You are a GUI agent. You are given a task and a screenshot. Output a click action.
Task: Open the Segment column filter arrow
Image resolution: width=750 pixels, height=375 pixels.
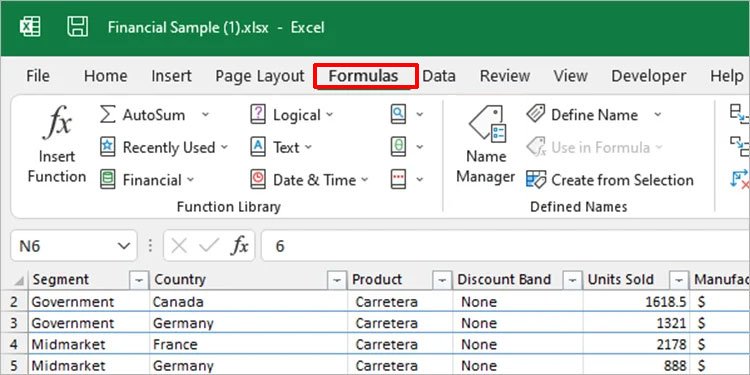pos(139,280)
